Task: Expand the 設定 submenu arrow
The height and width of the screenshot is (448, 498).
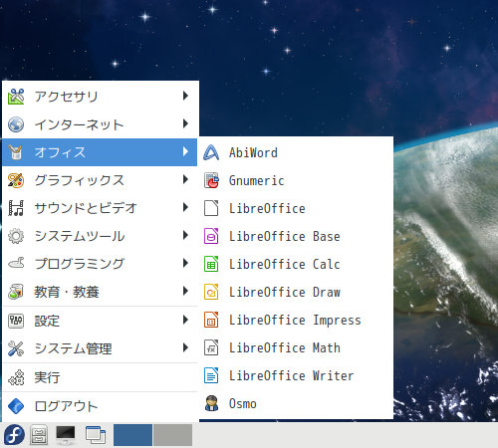Action: (185, 320)
